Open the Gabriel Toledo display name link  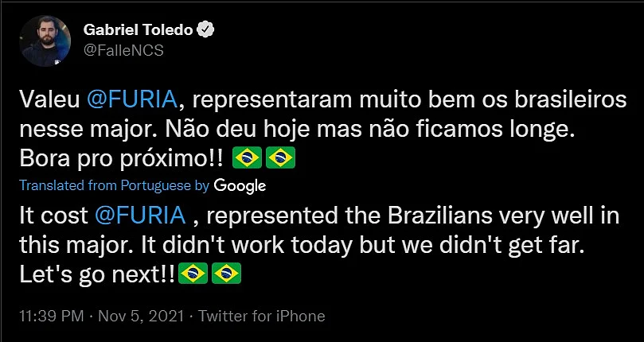(139, 30)
